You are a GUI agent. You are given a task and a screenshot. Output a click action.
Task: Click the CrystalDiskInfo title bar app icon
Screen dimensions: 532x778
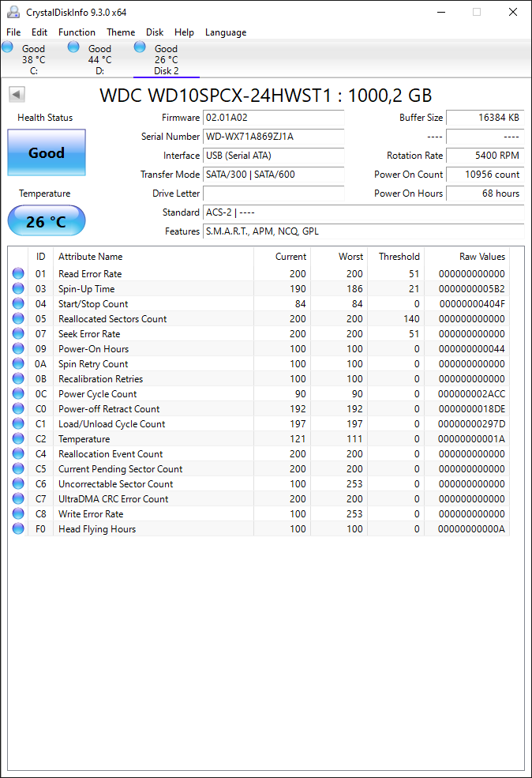click(13, 12)
